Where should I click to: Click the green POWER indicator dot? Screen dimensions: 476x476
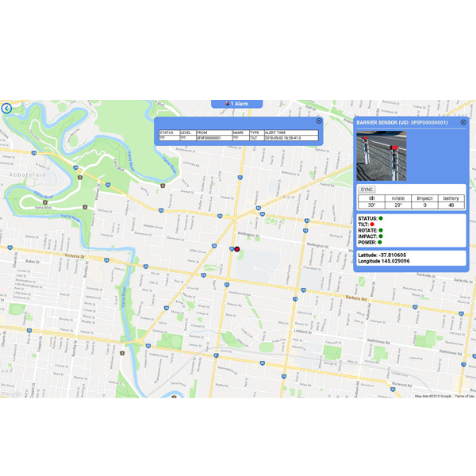379,242
